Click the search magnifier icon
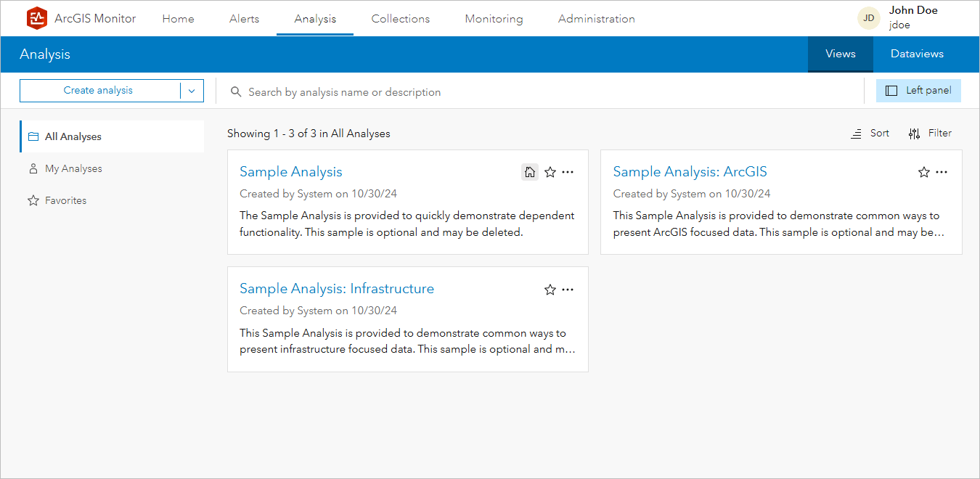This screenshot has width=980, height=479. (236, 91)
